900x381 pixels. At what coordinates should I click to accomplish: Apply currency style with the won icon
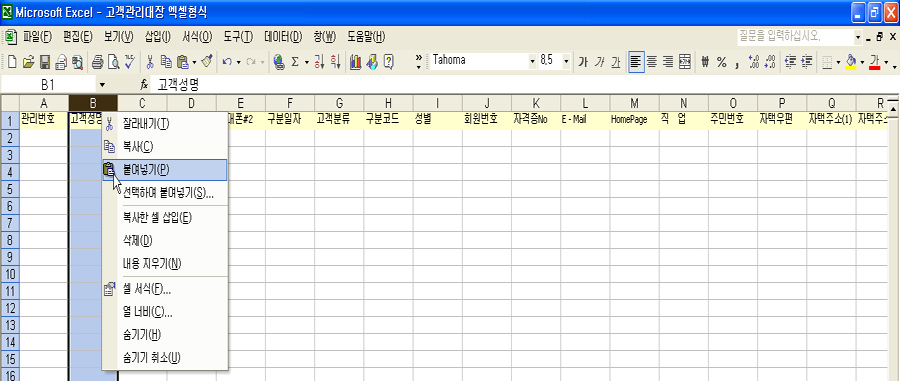[706, 61]
